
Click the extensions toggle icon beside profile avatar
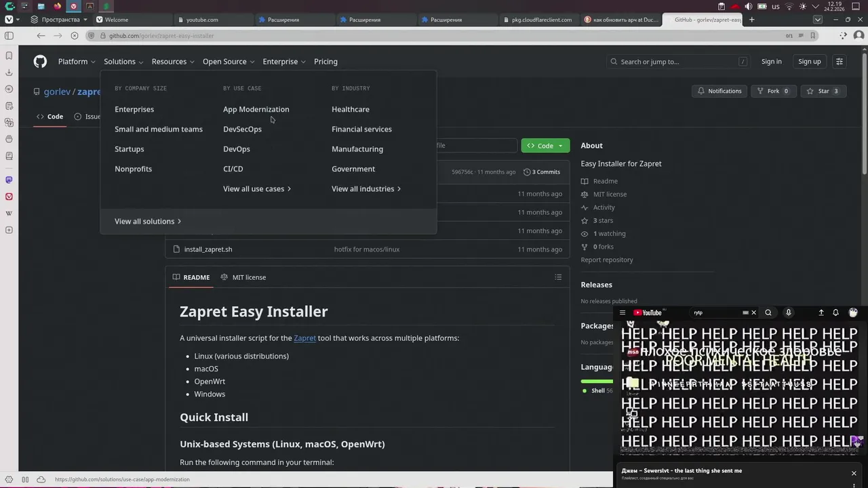click(843, 36)
